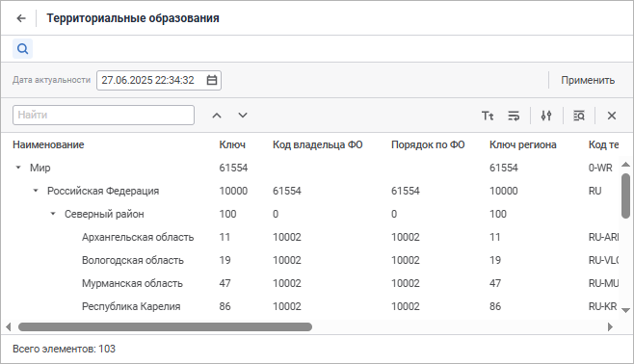Collapse the Российская Федерация node
The height and width of the screenshot is (364, 634).
[x=36, y=191]
